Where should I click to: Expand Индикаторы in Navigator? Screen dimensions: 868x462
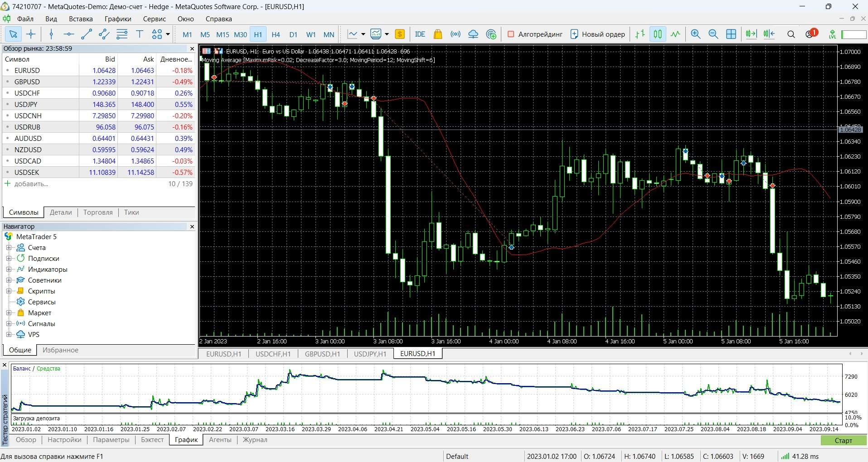(x=9, y=269)
